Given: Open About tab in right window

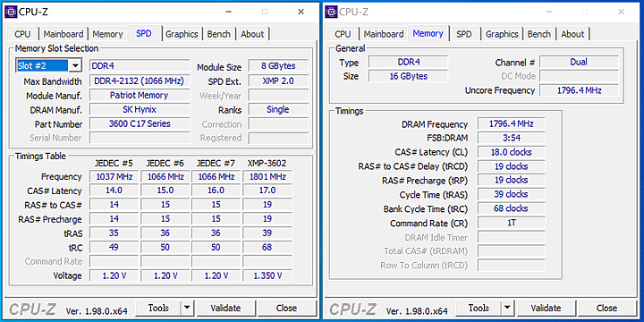Looking at the screenshot, I should 572,34.
